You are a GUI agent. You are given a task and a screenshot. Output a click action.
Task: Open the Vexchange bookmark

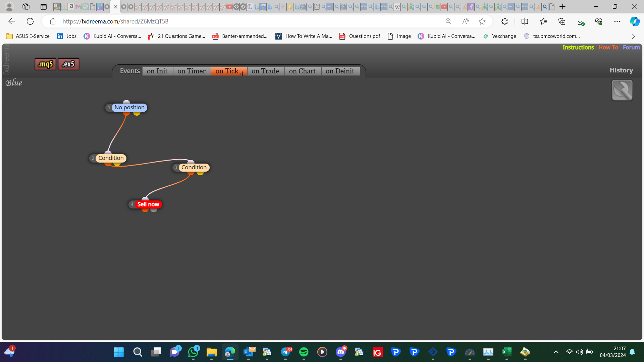coord(499,36)
